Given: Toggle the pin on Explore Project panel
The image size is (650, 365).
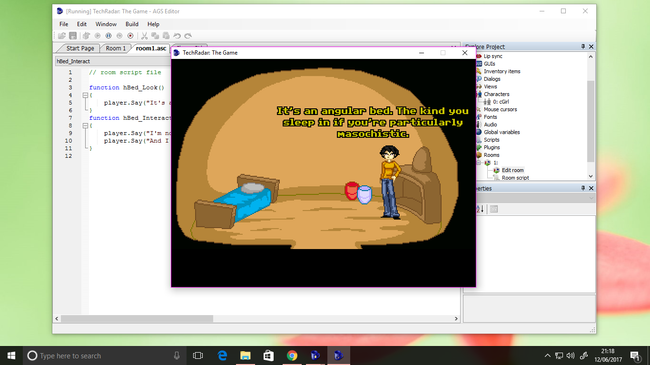Looking at the screenshot, I should point(583,46).
